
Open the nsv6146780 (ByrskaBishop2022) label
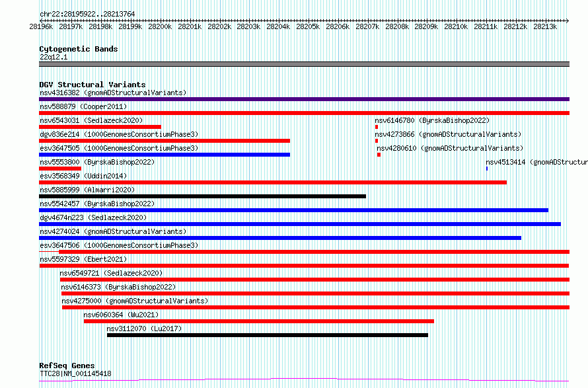(432, 120)
